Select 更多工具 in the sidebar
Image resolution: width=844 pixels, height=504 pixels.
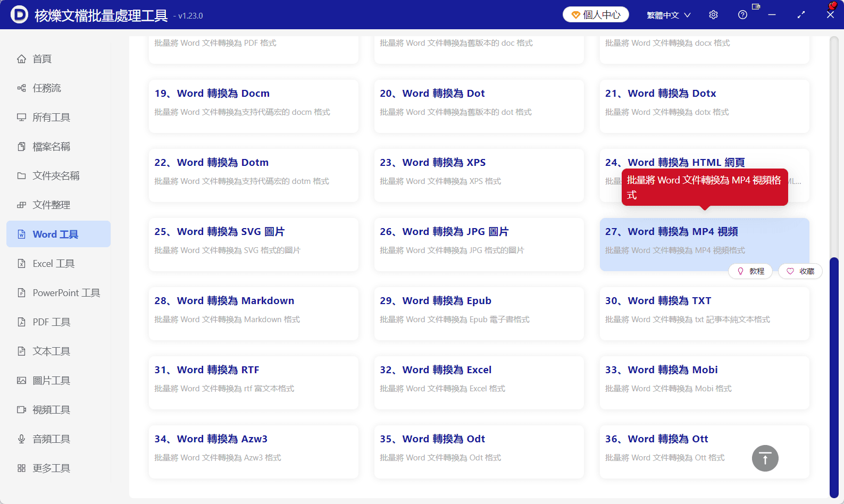59,468
